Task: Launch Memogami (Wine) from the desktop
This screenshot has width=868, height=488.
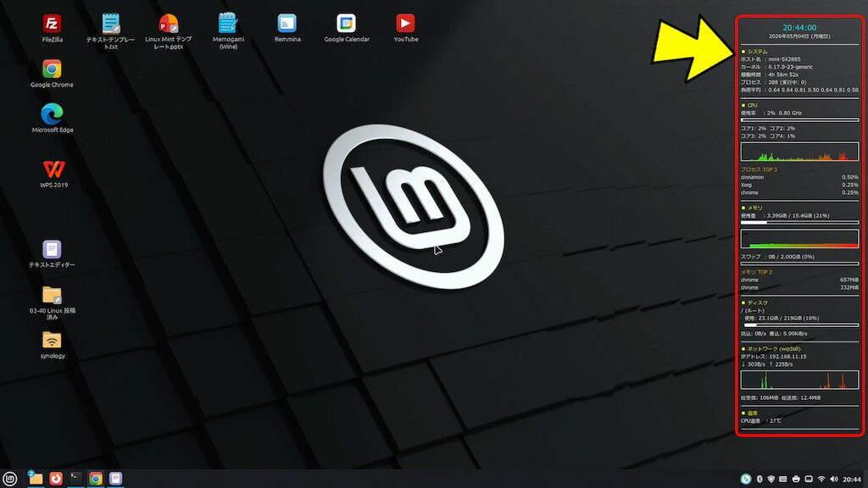Action: 228,31
